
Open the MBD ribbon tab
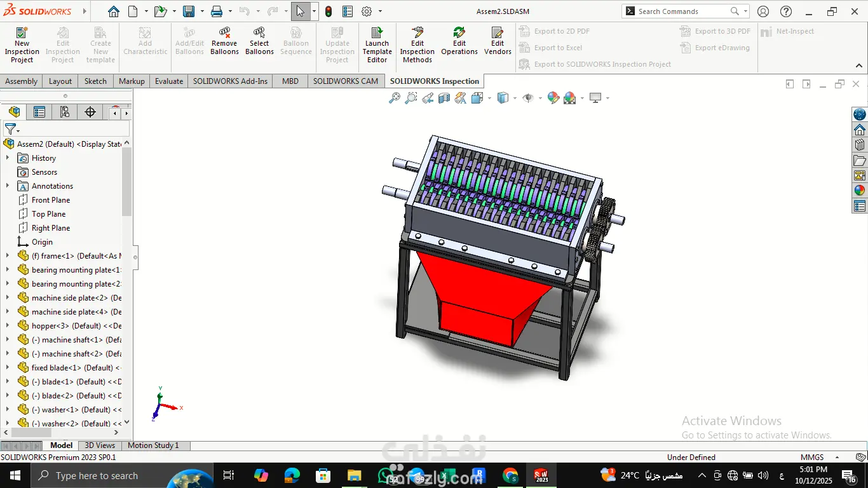pos(290,81)
